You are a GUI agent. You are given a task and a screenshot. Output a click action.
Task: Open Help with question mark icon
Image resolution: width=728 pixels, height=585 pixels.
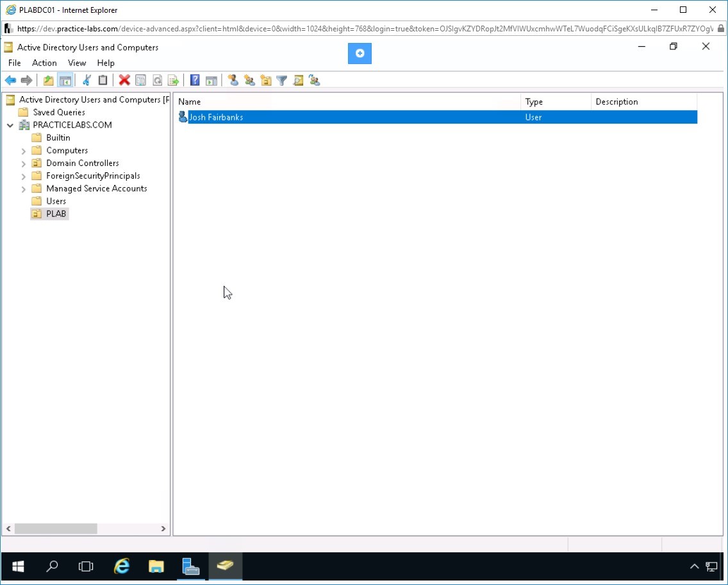point(195,80)
